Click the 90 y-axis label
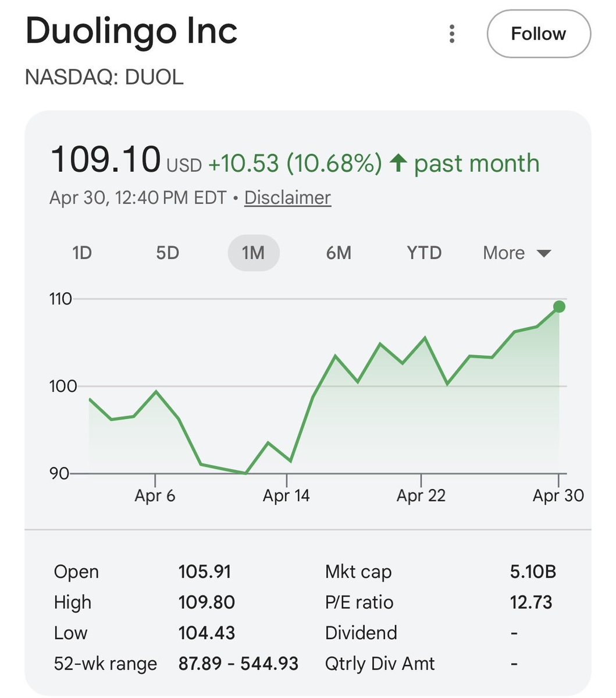The height and width of the screenshot is (698, 616). [x=59, y=473]
